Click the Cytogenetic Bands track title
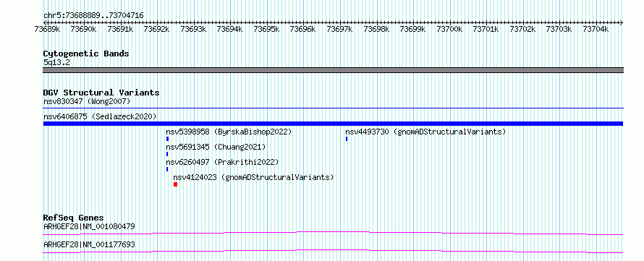Viewport: 644px width, 261px height. pyautogui.click(x=86, y=54)
